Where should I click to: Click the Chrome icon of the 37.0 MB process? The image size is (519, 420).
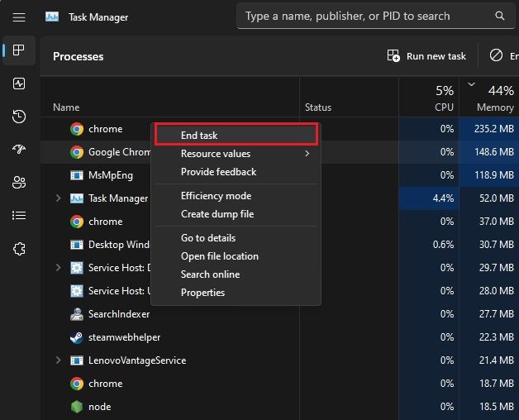coord(77,222)
